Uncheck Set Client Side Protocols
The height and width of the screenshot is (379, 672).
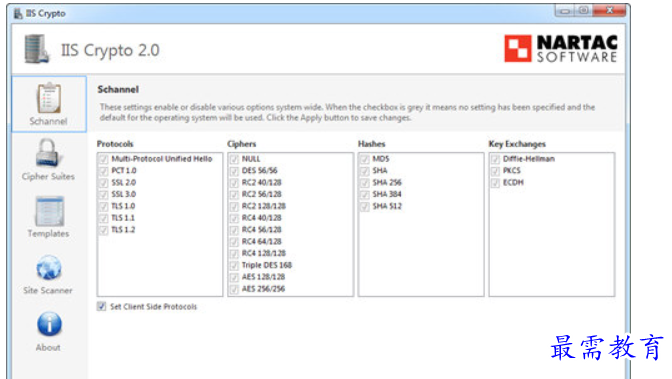[x=102, y=306]
